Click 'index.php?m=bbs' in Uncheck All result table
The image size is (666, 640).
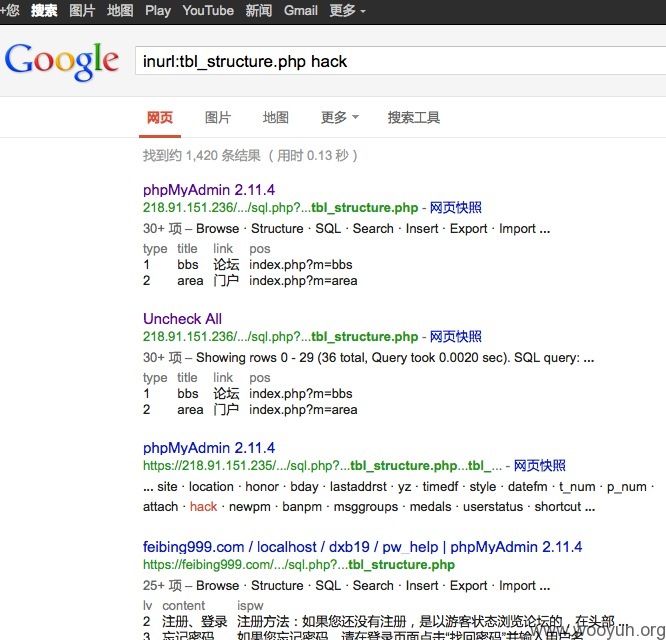tap(301, 394)
